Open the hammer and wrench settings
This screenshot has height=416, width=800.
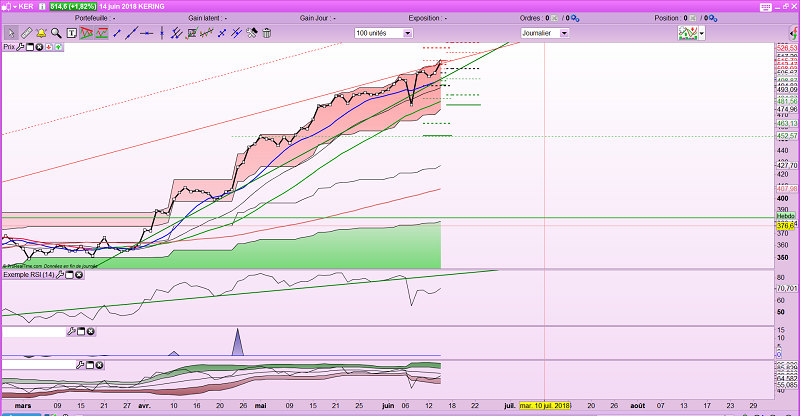(252, 33)
